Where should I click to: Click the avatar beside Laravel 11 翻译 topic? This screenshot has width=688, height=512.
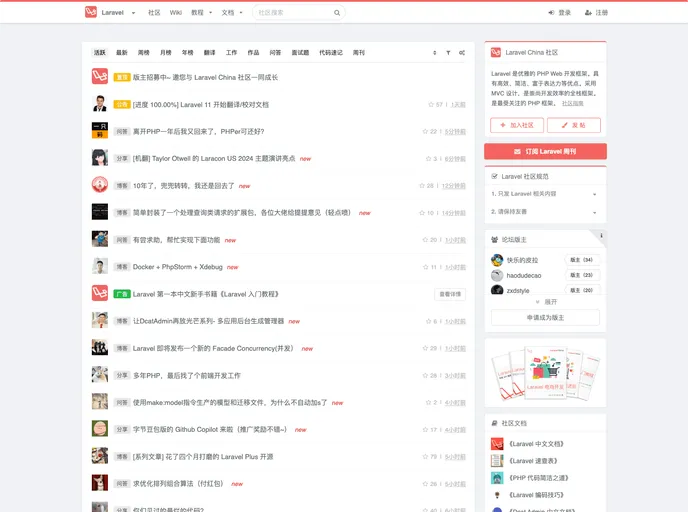click(100, 104)
